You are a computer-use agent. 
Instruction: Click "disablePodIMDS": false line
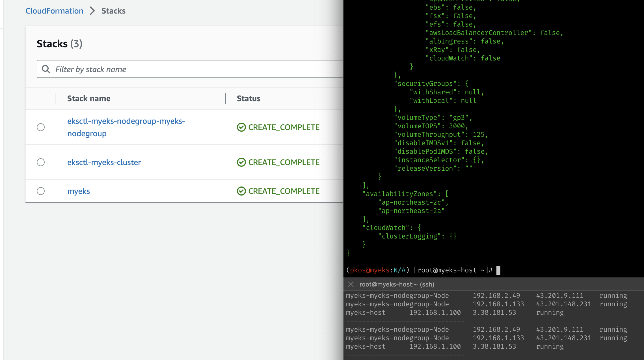coord(441,151)
